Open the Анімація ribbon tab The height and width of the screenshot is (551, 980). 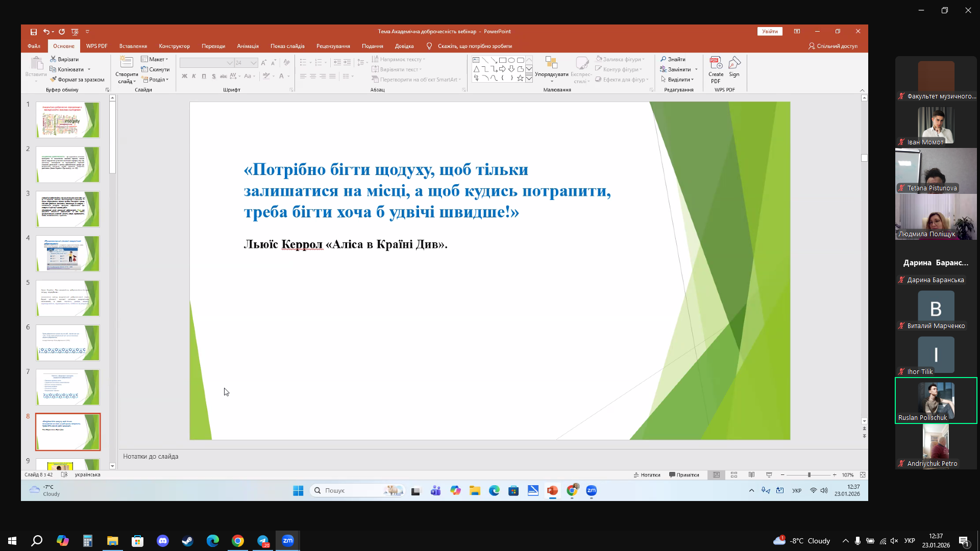click(248, 46)
